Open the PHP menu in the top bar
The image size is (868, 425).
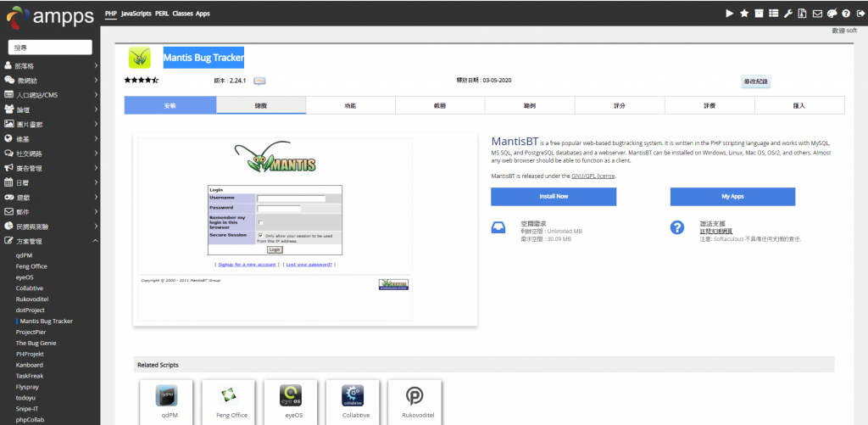coord(111,14)
